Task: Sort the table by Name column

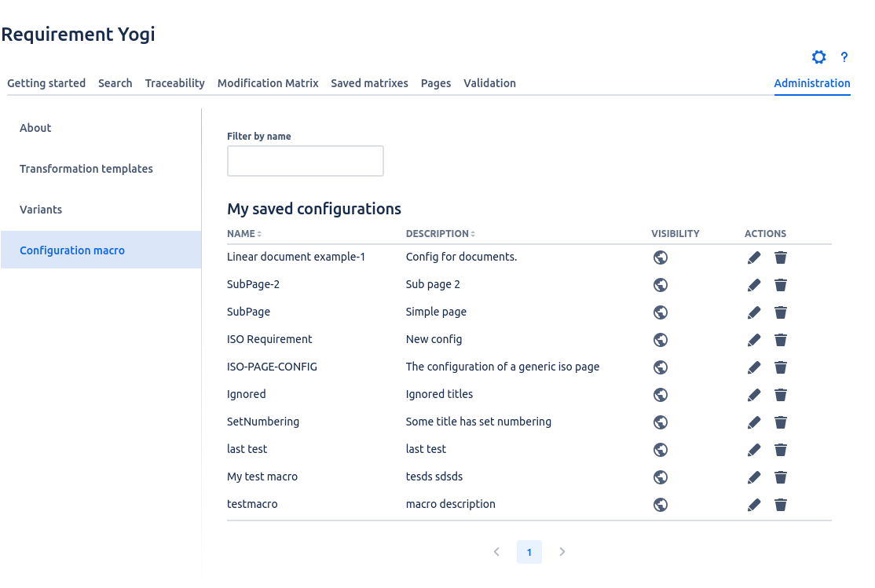Action: coord(243,234)
